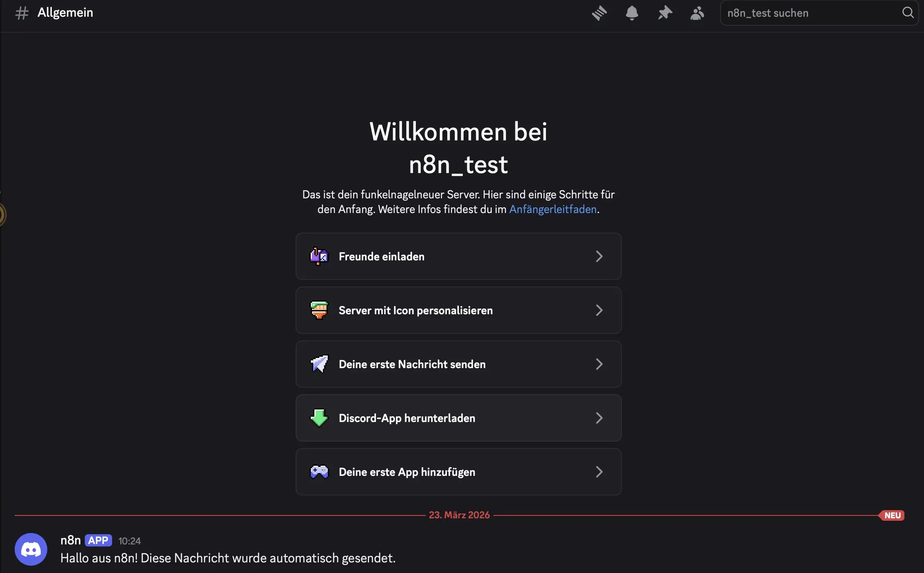Click the Discord-App herunterladen card
The width and height of the screenshot is (924, 573).
pos(458,418)
